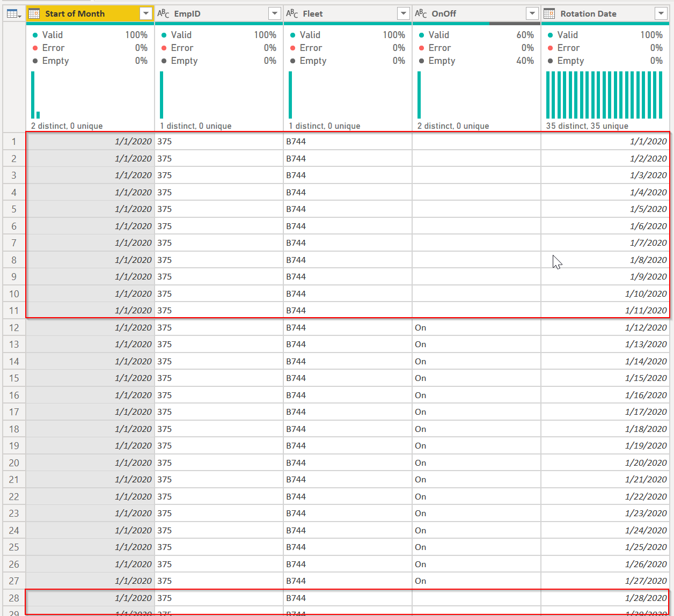
Task: Open the filter dropdown on EmpID column
Action: click(274, 13)
